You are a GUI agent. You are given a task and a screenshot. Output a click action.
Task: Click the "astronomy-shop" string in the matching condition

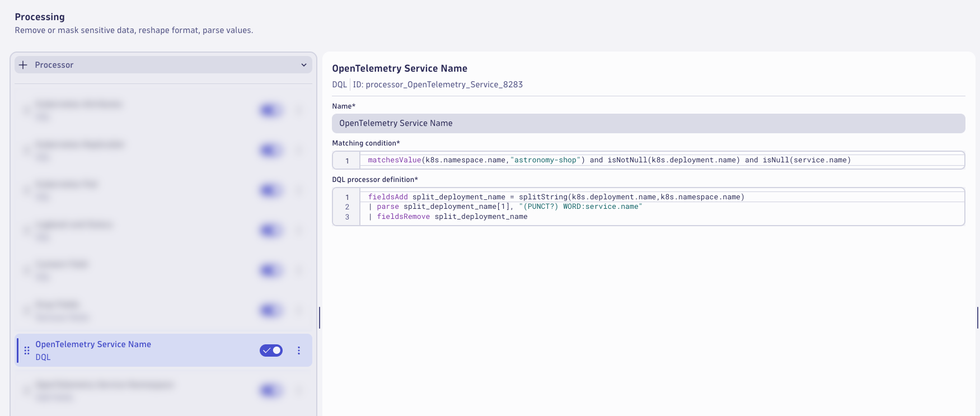[545, 160]
